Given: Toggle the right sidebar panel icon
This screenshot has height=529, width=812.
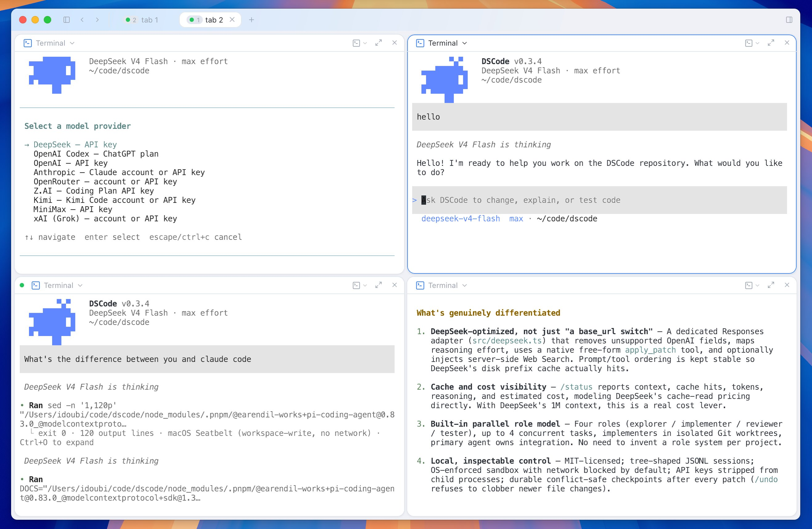Looking at the screenshot, I should (x=789, y=20).
